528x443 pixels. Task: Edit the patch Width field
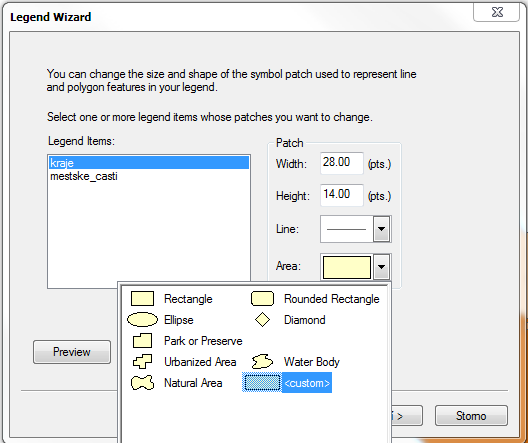click(x=342, y=163)
